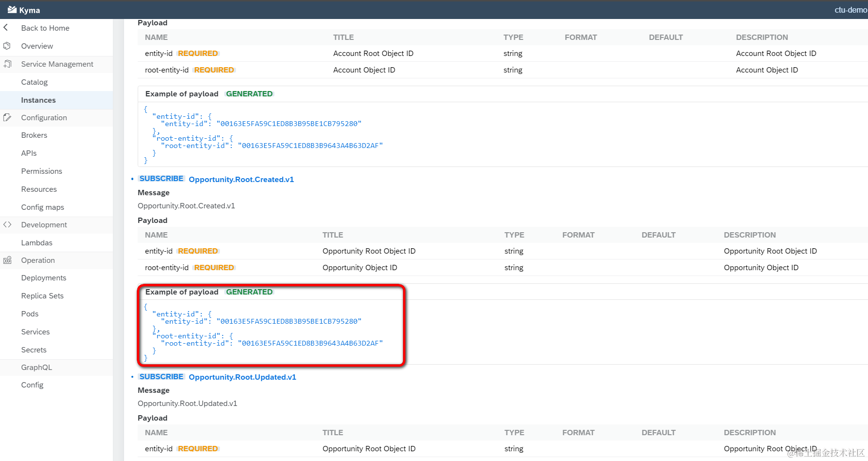The width and height of the screenshot is (868, 461).
Task: Click the NAME column header in Created.v1 table
Action: point(156,235)
